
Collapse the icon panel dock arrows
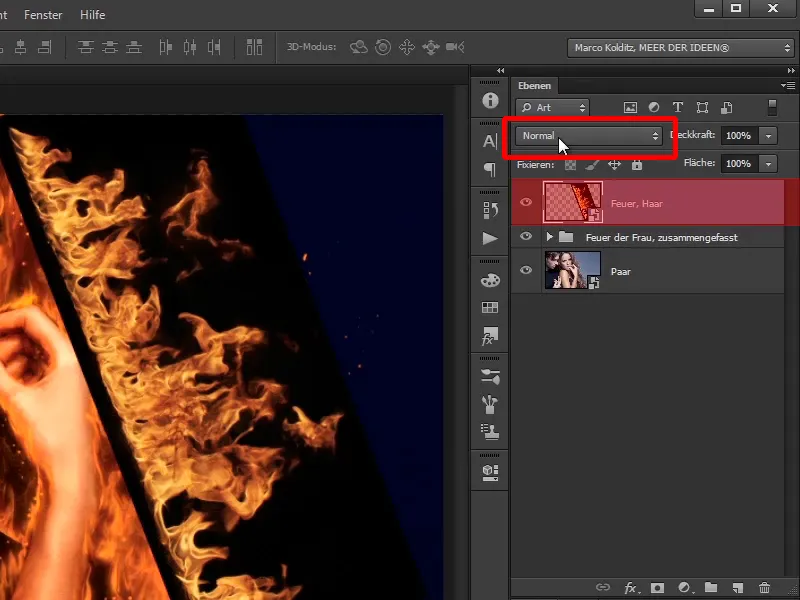(x=501, y=71)
